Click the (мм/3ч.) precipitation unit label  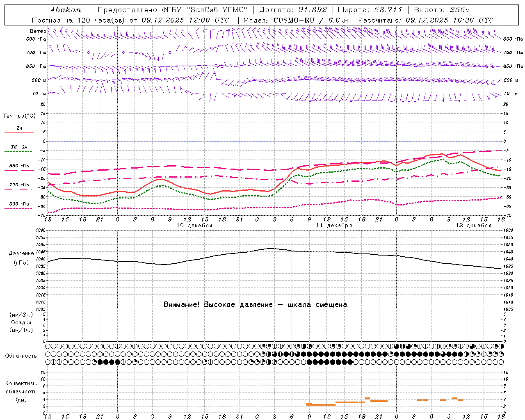coord(21,315)
